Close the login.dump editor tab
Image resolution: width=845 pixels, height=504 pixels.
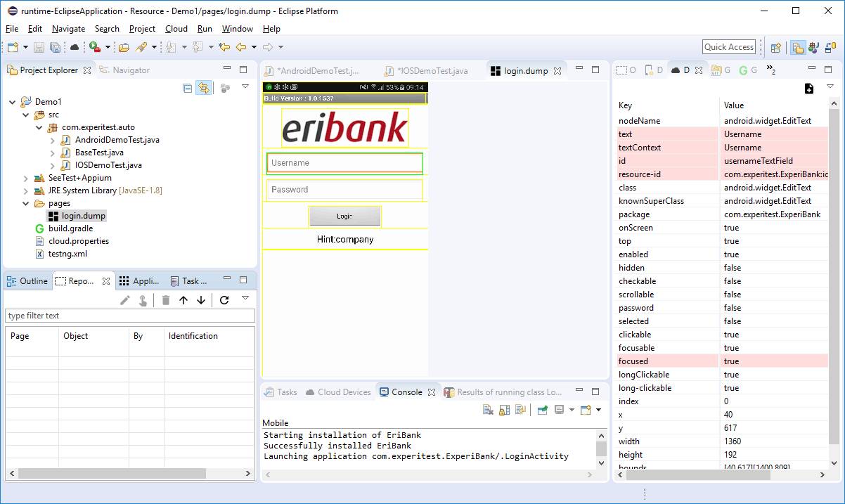(x=557, y=71)
